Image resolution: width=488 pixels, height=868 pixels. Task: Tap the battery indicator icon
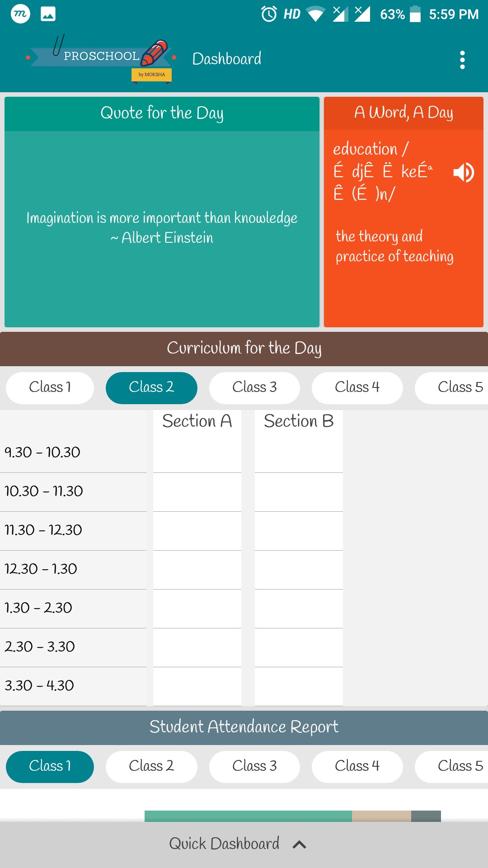coord(414,14)
